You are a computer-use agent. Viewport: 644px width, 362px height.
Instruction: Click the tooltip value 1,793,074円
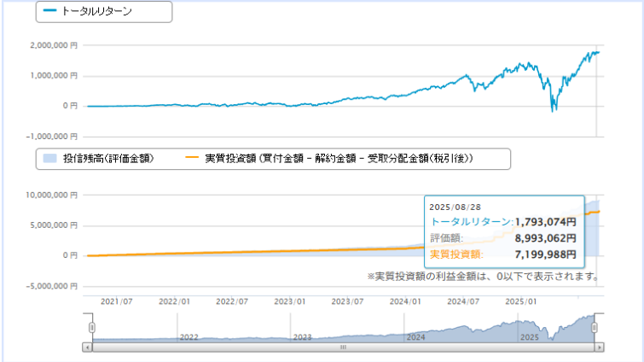pos(546,222)
